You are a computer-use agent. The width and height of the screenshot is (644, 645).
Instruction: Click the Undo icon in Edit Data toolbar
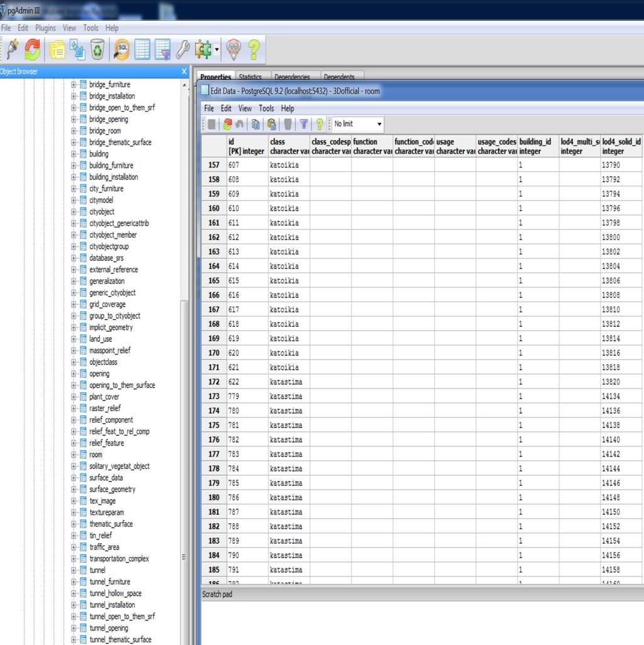click(x=240, y=124)
